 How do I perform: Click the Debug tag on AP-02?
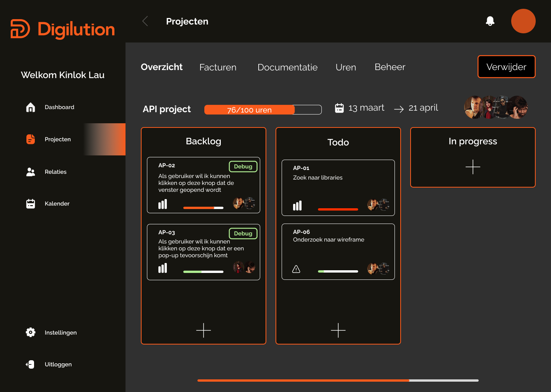pyautogui.click(x=243, y=167)
